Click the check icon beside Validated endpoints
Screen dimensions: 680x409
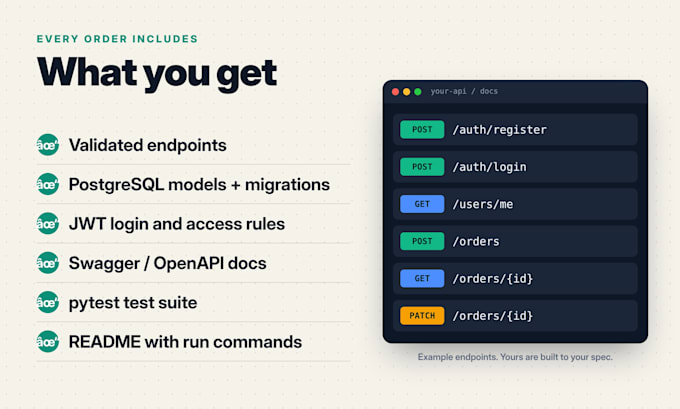[x=48, y=145]
